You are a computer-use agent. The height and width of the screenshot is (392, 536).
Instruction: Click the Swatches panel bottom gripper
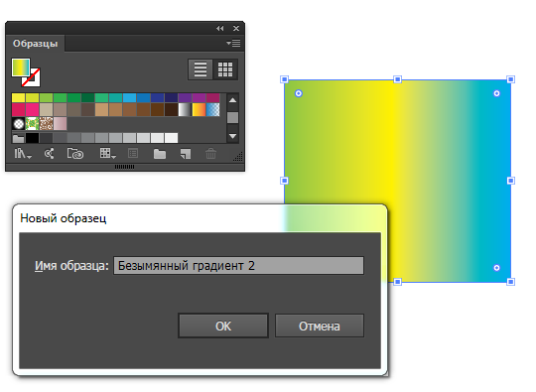tap(124, 167)
